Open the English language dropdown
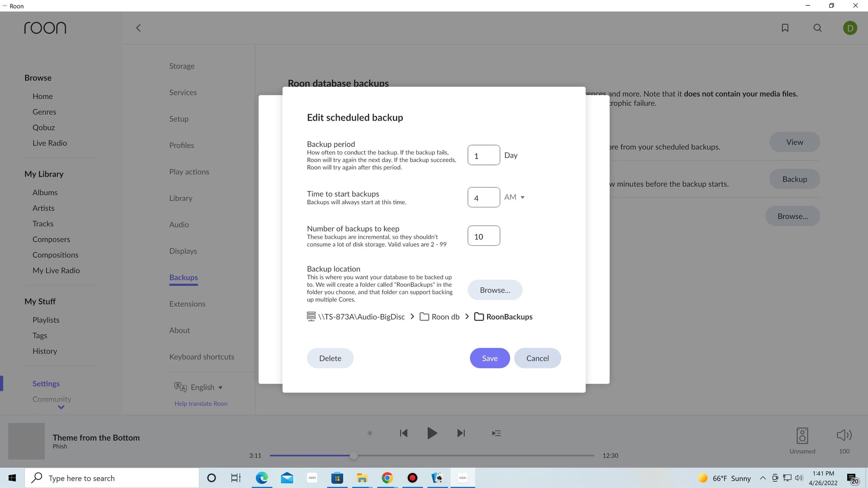Screen dimensions: 868x488 207,387
